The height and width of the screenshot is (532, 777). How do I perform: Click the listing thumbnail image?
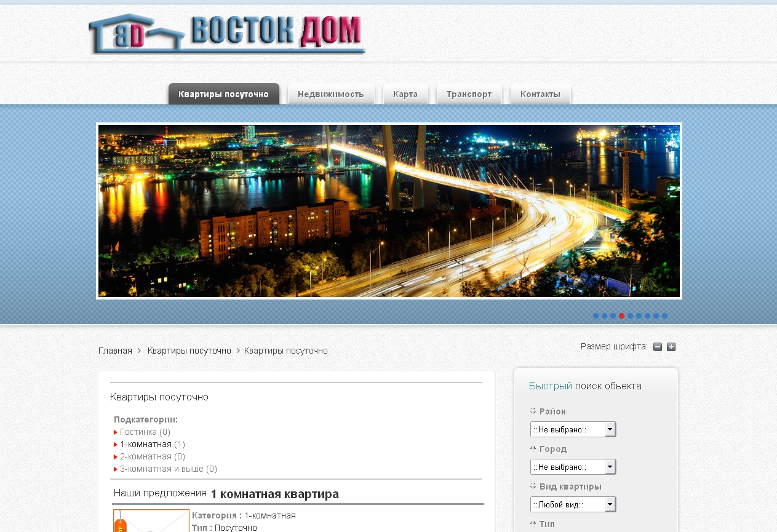point(151,521)
